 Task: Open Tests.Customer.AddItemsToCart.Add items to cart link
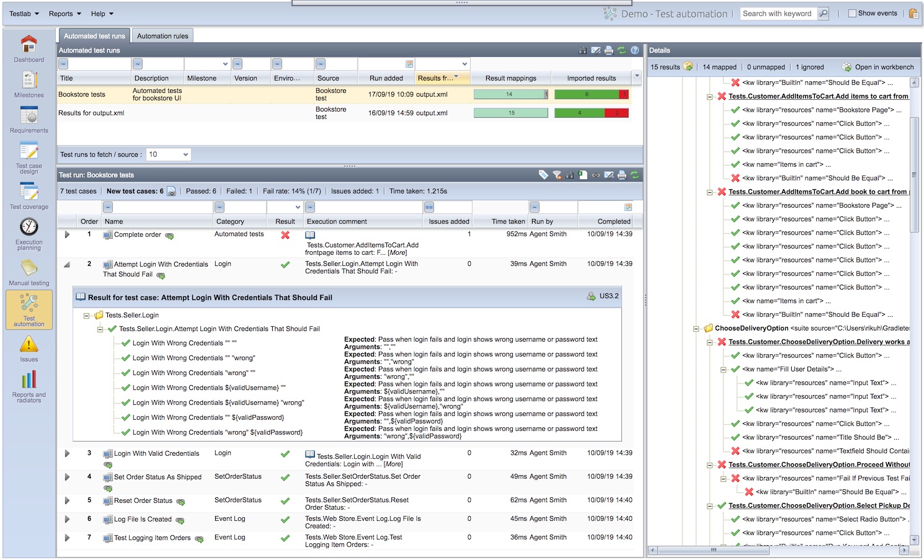pyautogui.click(x=819, y=96)
